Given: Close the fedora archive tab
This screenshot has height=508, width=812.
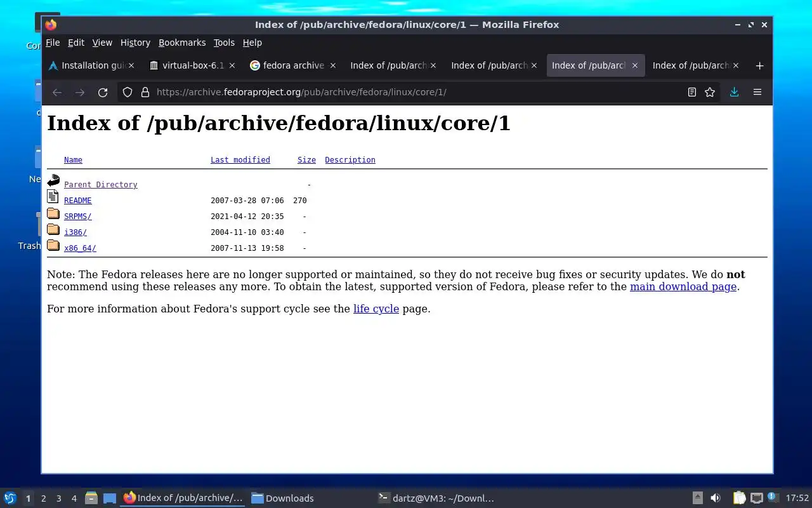Looking at the screenshot, I should [332, 65].
